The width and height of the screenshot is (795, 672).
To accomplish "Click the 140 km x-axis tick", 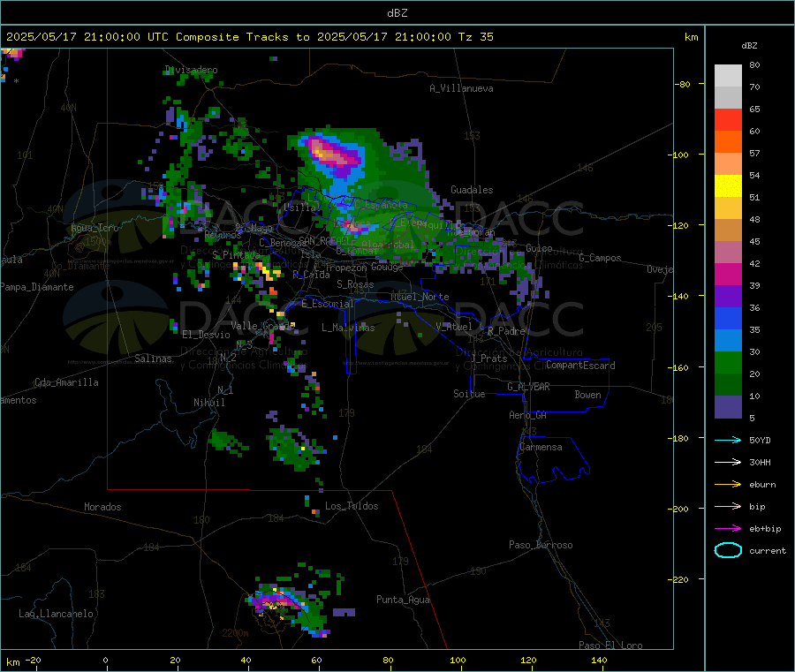I will pyautogui.click(x=599, y=660).
